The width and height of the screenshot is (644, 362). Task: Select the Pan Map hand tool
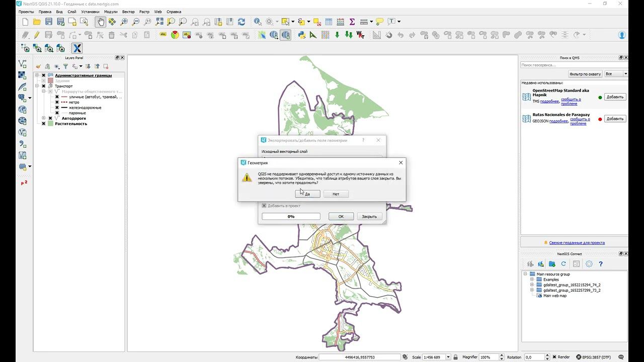(101, 22)
